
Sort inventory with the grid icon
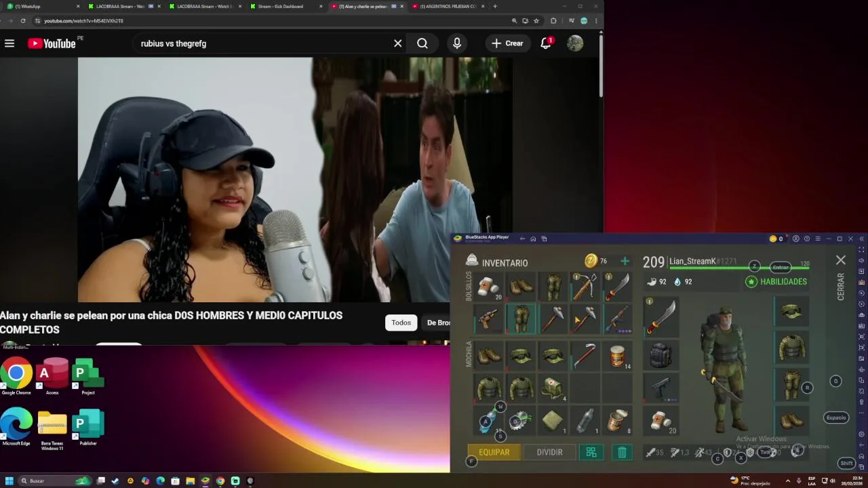tap(591, 452)
